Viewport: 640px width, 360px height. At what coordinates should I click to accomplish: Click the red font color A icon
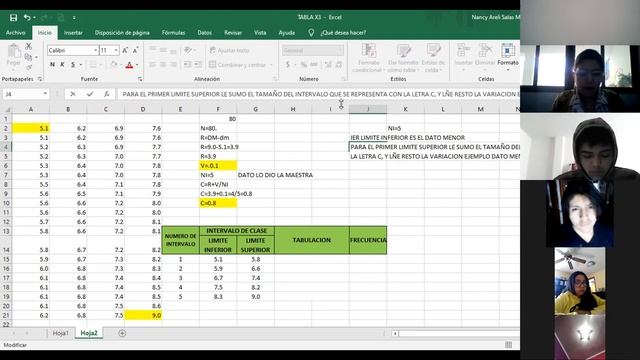[x=129, y=65]
